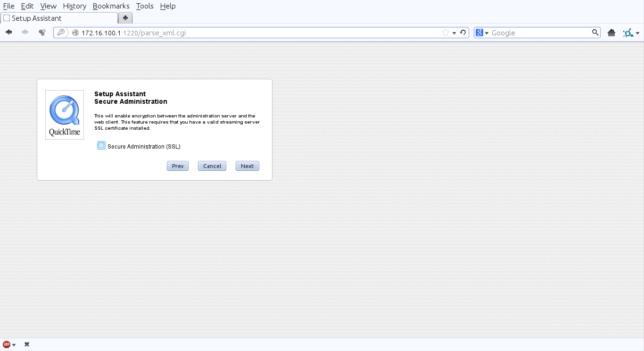Open the Bookmarks menu
The width and height of the screenshot is (644, 351).
111,6
